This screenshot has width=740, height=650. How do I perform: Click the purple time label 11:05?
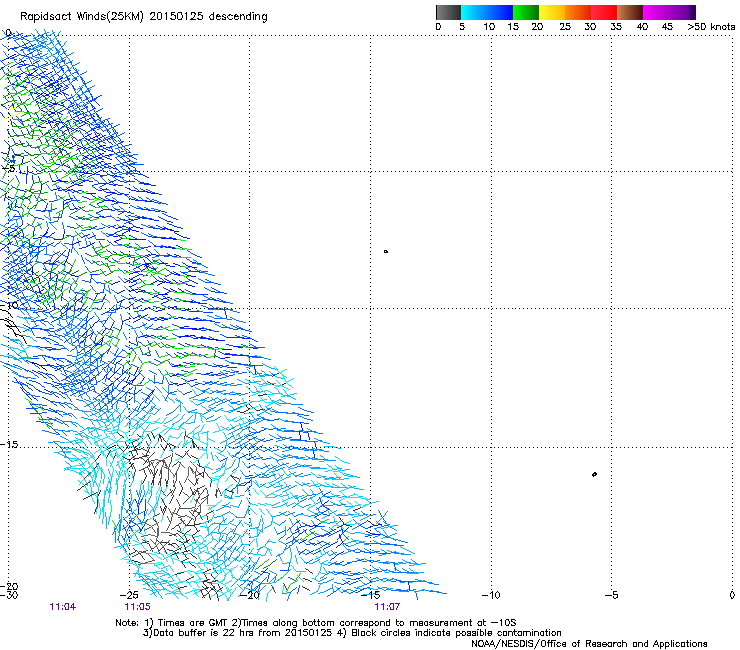point(137,607)
